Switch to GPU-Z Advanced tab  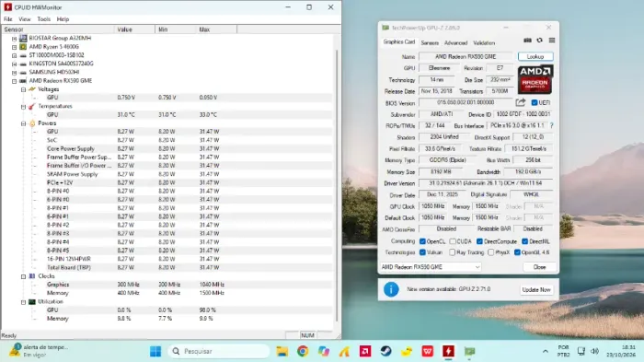(x=456, y=42)
